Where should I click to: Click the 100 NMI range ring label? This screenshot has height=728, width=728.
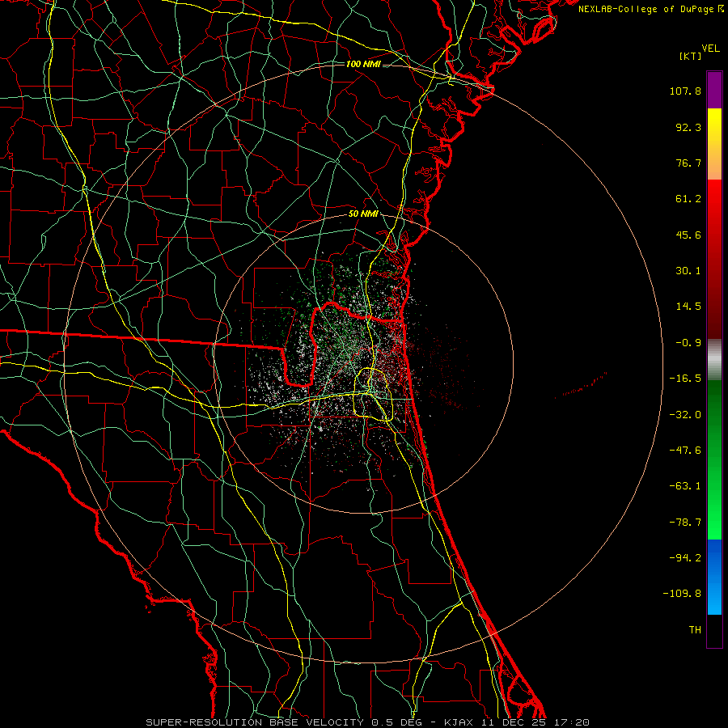point(363,64)
